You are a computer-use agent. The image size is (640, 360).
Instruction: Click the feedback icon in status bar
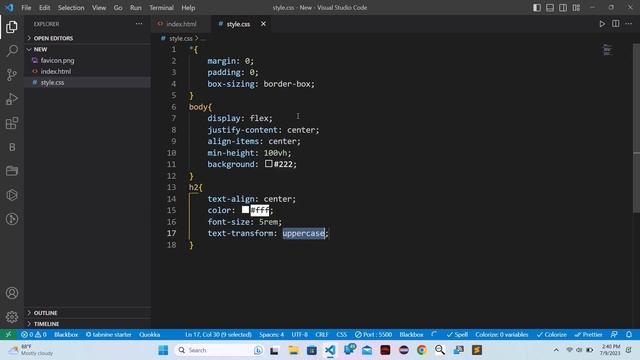pos(614,334)
